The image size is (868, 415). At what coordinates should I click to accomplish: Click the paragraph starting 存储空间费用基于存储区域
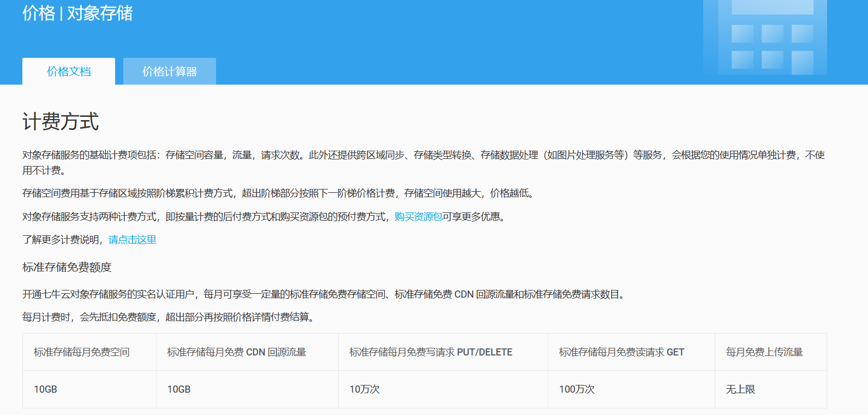click(279, 193)
